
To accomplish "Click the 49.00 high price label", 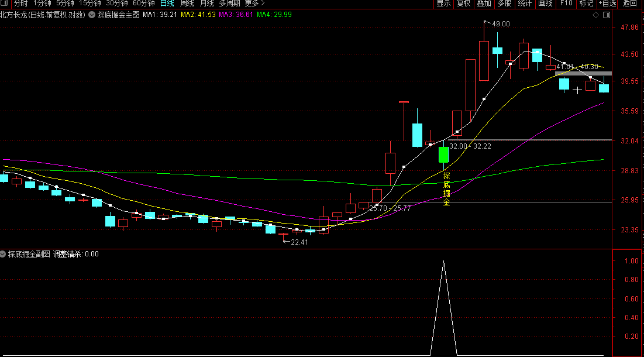I will tap(501, 24).
